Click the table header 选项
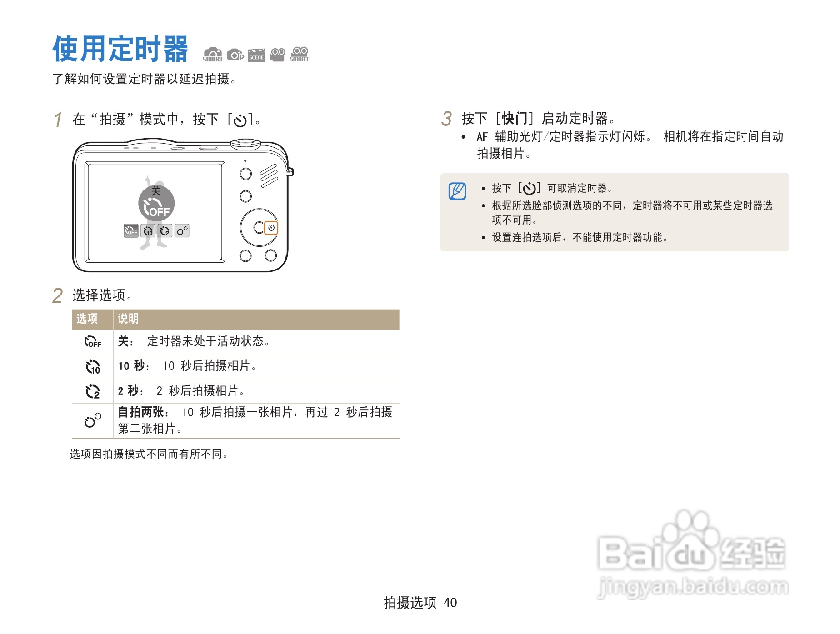The image size is (840, 634). click(x=87, y=319)
